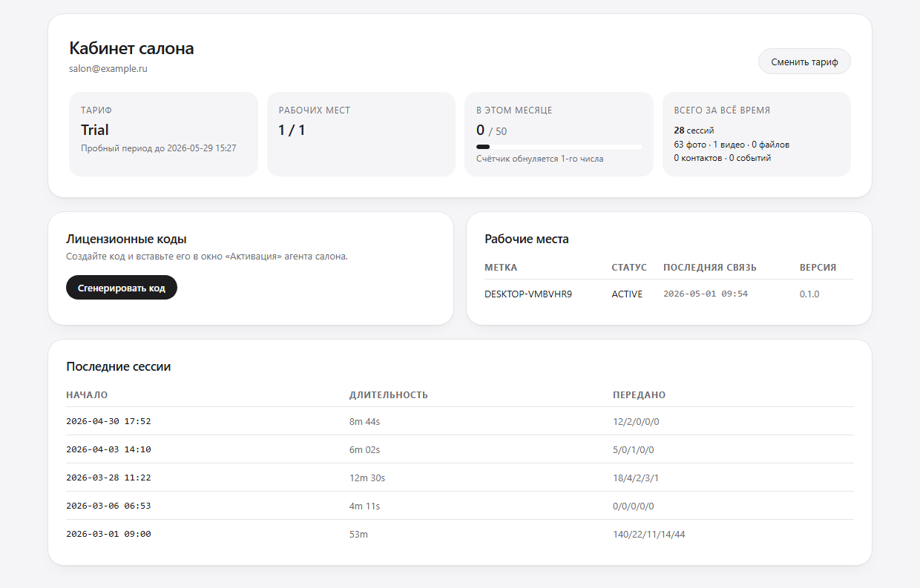Viewport: 920px width, 588px height.
Task: Click the license code instruction text
Action: [207, 257]
